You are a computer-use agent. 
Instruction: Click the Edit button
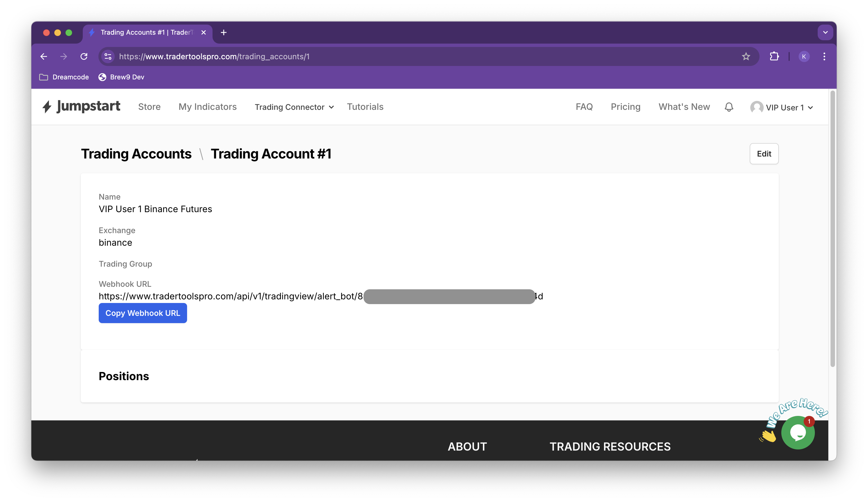[764, 153]
